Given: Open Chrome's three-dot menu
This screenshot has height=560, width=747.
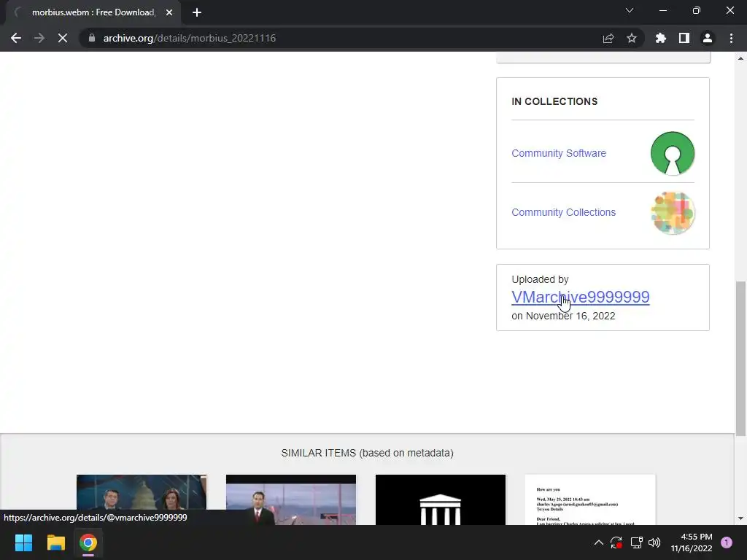Looking at the screenshot, I should tap(731, 38).
